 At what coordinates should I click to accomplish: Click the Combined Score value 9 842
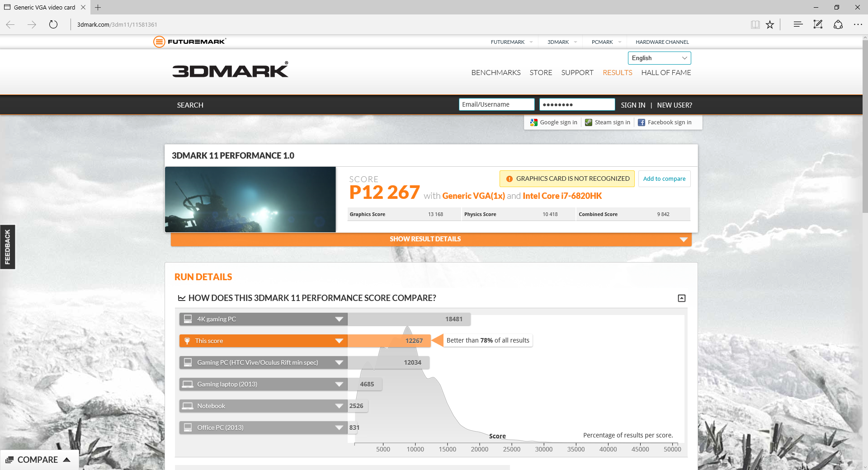pyautogui.click(x=663, y=214)
